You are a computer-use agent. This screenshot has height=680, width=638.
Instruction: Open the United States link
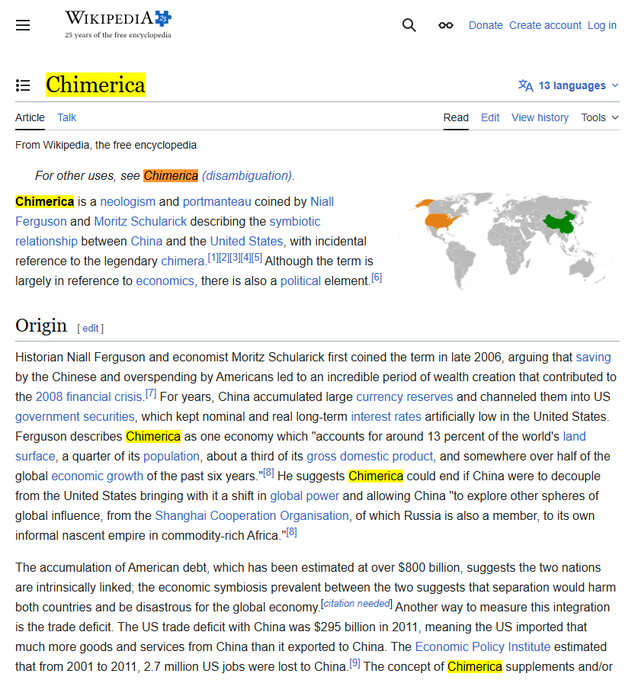[246, 241]
